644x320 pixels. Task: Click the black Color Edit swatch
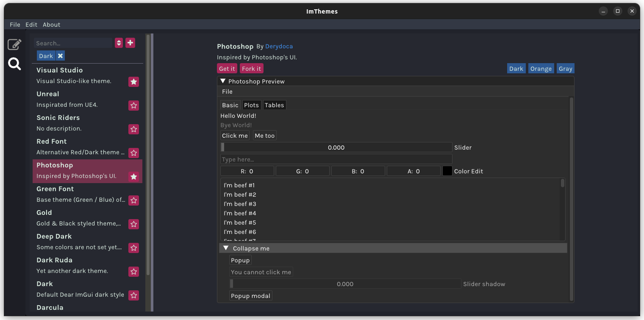[447, 171]
